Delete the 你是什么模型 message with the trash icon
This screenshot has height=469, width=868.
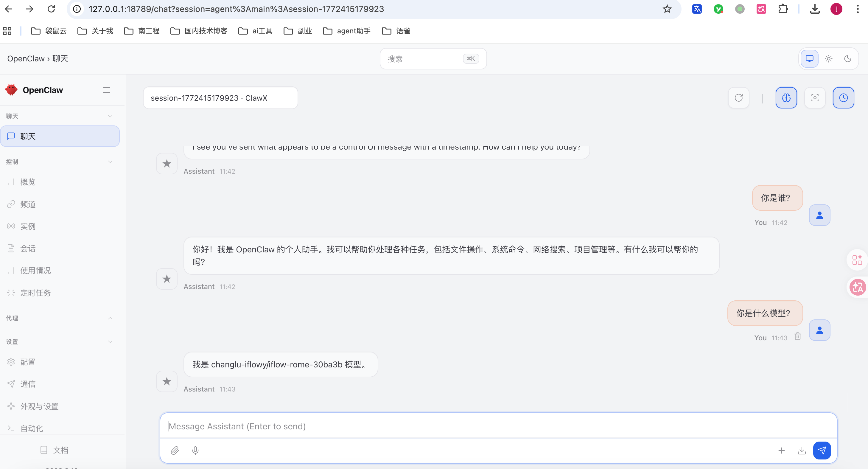[x=798, y=336]
